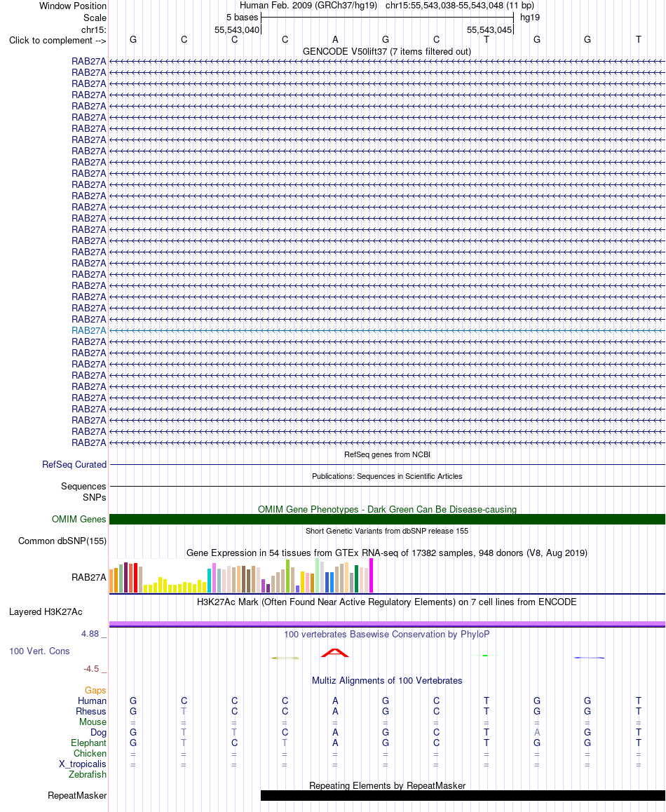This screenshot has height=812, width=666.
Task: Click the chr15:55,543,038-55,543,048 position text
Action: [444, 5]
